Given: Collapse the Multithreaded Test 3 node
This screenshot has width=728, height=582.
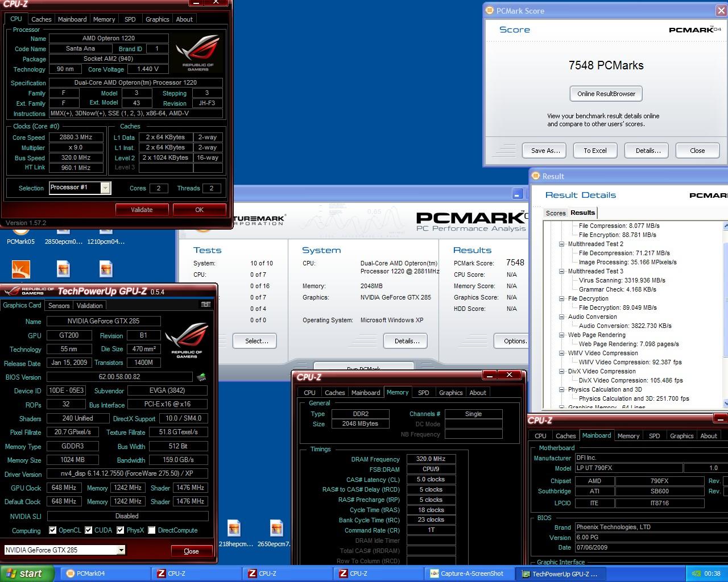Looking at the screenshot, I should pyautogui.click(x=562, y=271).
